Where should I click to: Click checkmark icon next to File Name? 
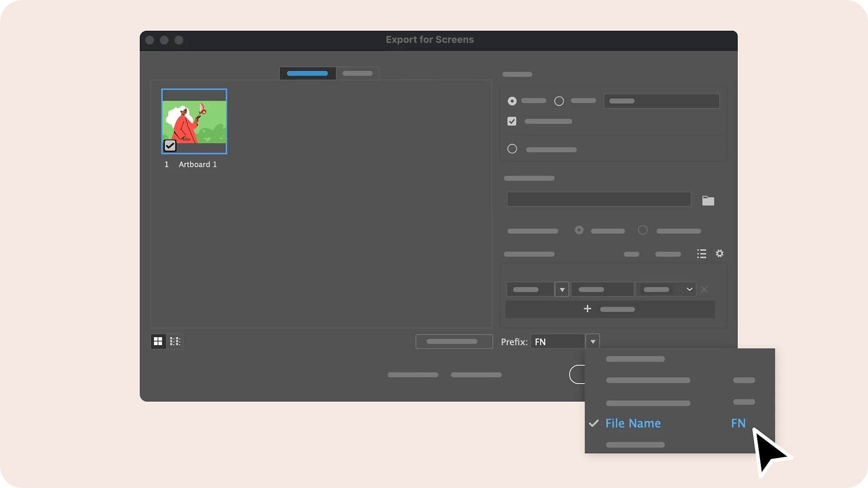[x=594, y=423]
